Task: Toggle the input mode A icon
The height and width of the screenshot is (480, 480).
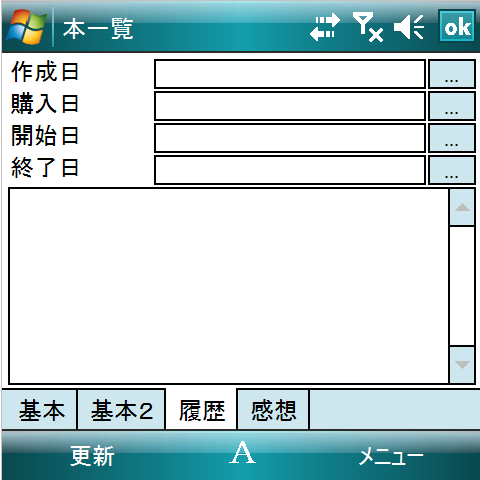Action: (242, 452)
